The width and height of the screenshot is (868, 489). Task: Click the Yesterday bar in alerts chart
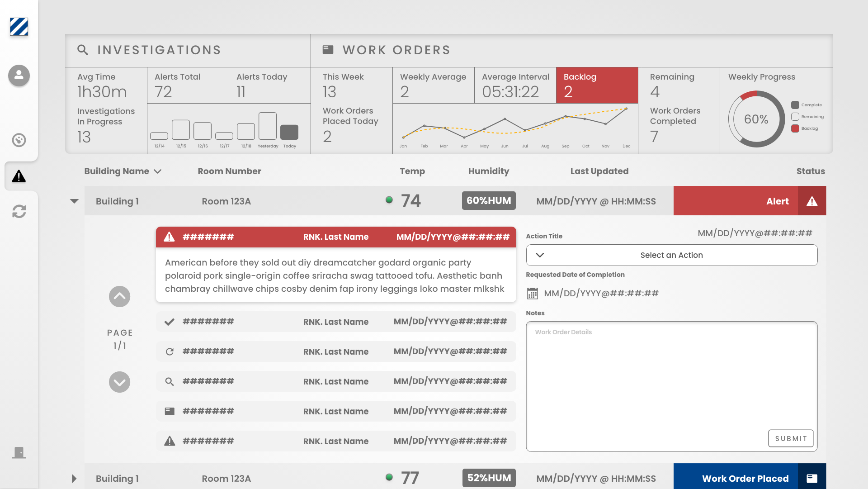(x=268, y=126)
